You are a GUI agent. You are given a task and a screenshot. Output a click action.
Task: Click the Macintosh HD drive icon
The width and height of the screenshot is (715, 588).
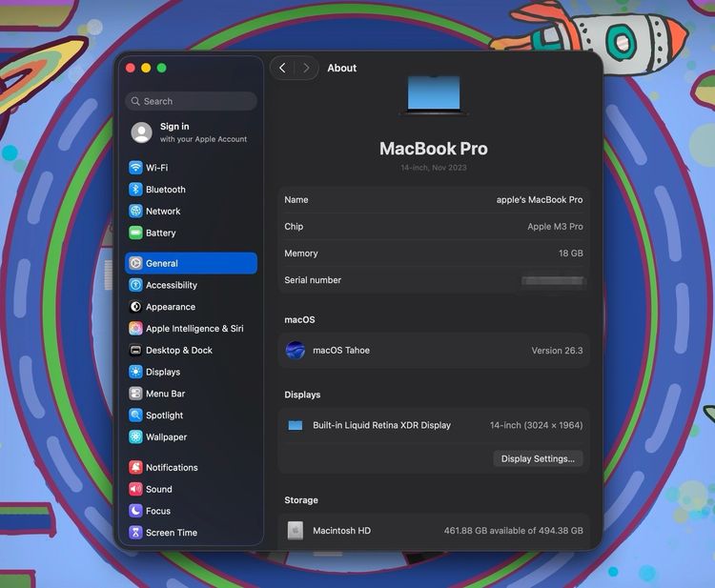coord(295,531)
